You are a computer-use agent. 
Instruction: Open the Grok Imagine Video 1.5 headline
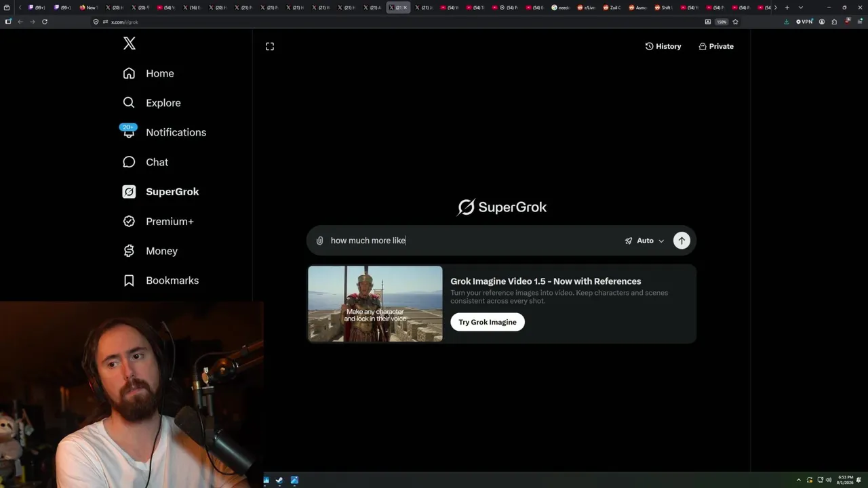point(546,281)
